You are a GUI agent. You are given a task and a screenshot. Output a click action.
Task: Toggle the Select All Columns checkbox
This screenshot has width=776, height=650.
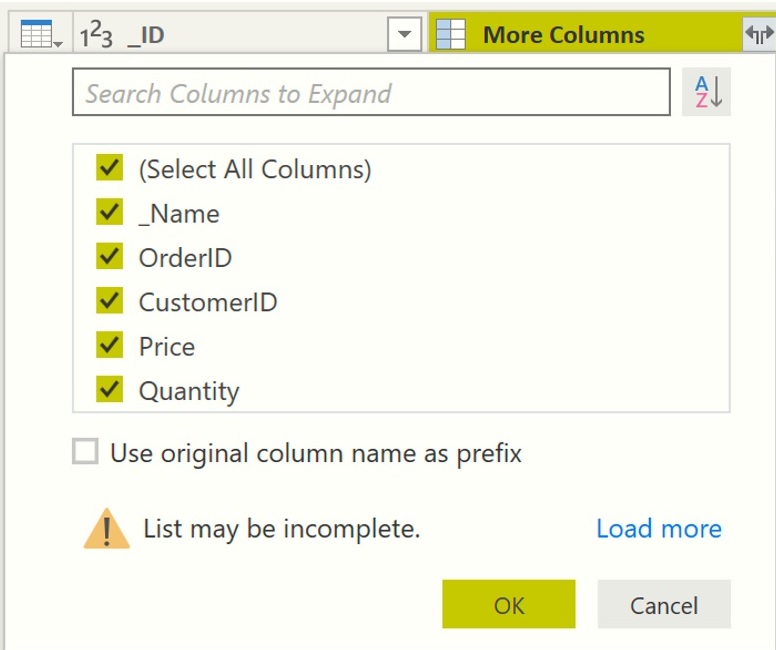click(109, 169)
